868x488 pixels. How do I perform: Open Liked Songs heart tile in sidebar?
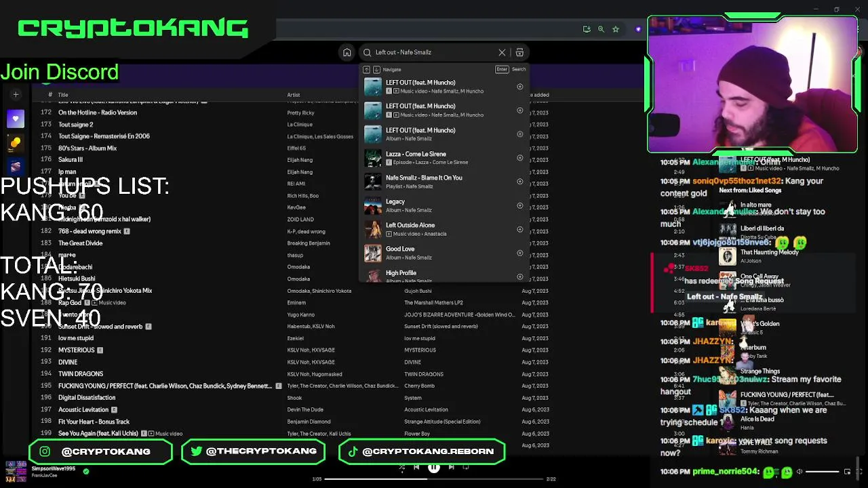[x=16, y=119]
